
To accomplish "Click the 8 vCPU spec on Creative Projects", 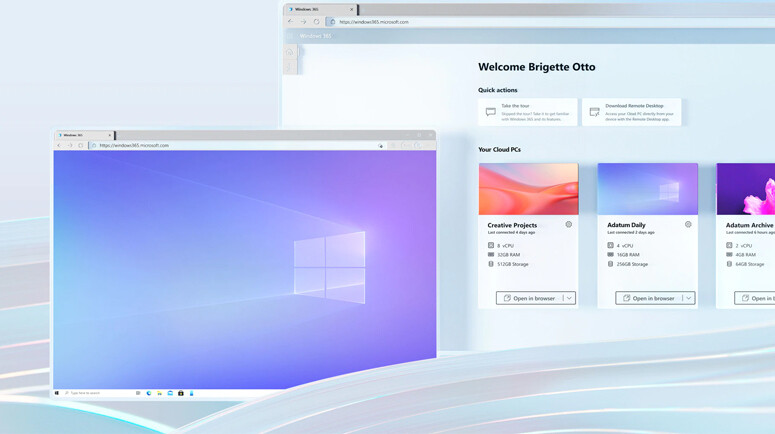I will coord(501,246).
